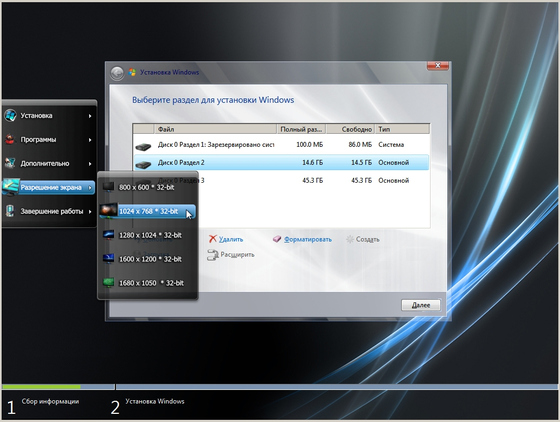Click the Завершение работы icon
Image resolution: width=560 pixels, height=422 pixels.
pyautogui.click(x=10, y=211)
